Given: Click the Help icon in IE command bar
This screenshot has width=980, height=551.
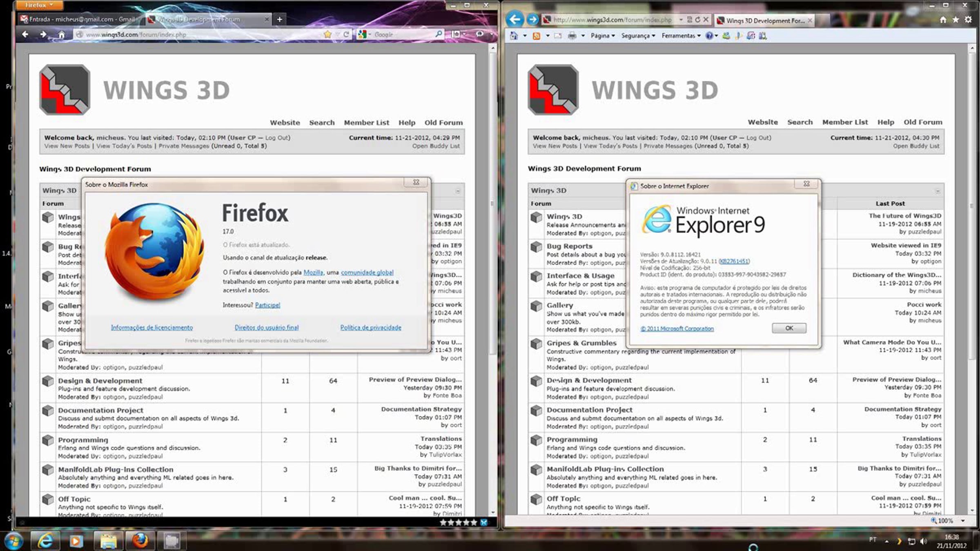Looking at the screenshot, I should (709, 36).
